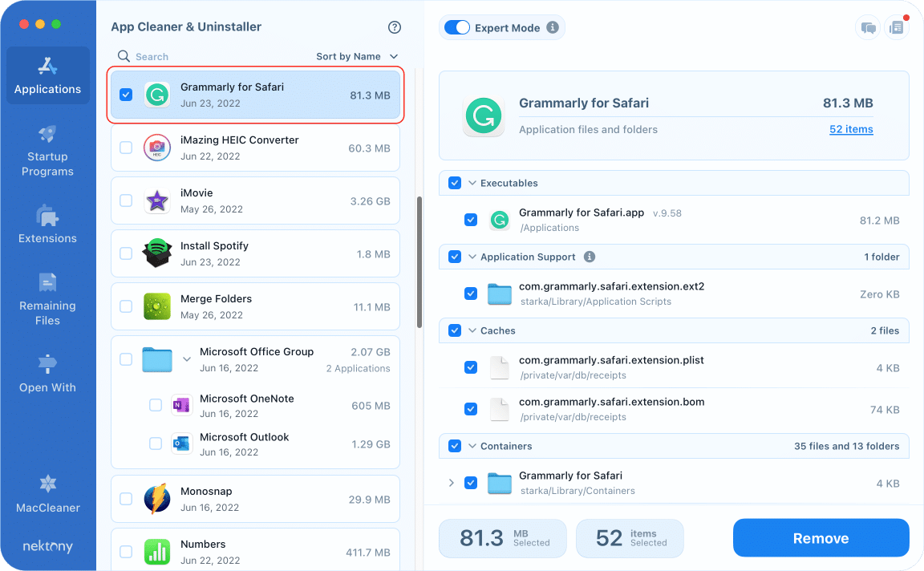Check the Install Spotify checkbox
Viewport: 924px width, 571px height.
click(126, 253)
